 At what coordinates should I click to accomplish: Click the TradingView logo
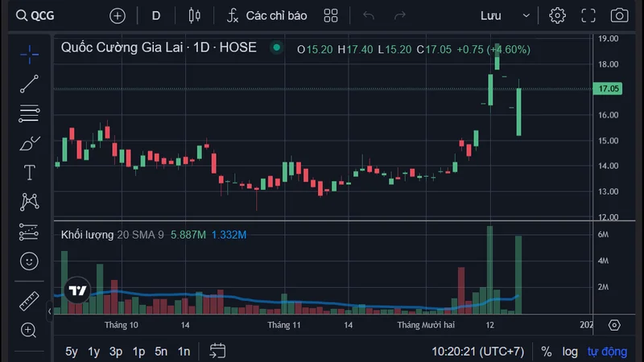click(x=77, y=290)
